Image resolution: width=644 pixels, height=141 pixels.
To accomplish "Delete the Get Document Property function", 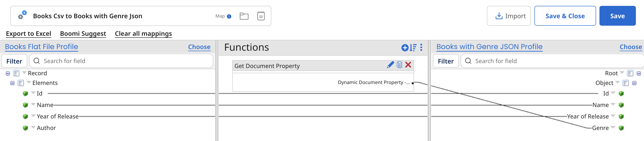I will pyautogui.click(x=408, y=65).
